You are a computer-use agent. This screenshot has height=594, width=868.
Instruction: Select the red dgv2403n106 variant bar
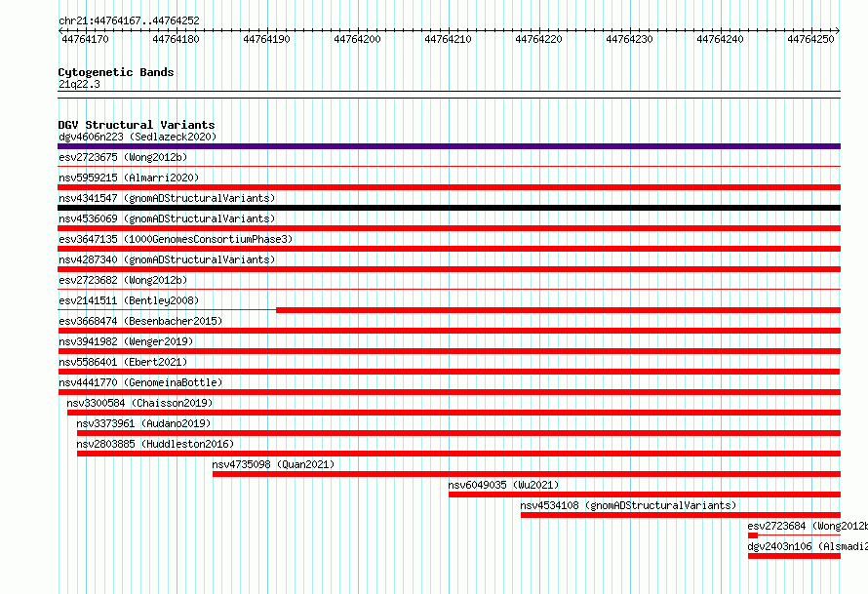click(x=795, y=556)
